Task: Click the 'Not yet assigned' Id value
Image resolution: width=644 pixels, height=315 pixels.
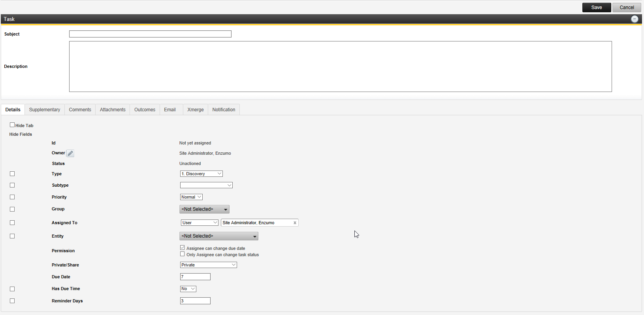Action: [x=195, y=143]
